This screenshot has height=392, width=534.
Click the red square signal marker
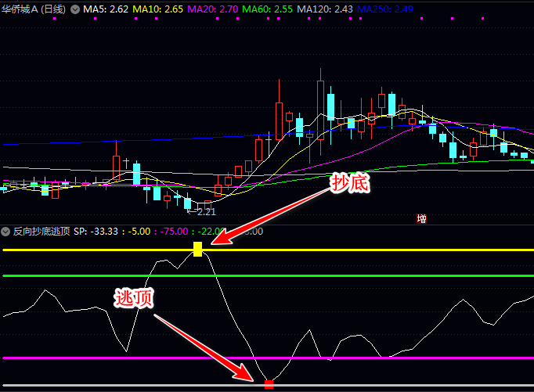pyautogui.click(x=269, y=384)
